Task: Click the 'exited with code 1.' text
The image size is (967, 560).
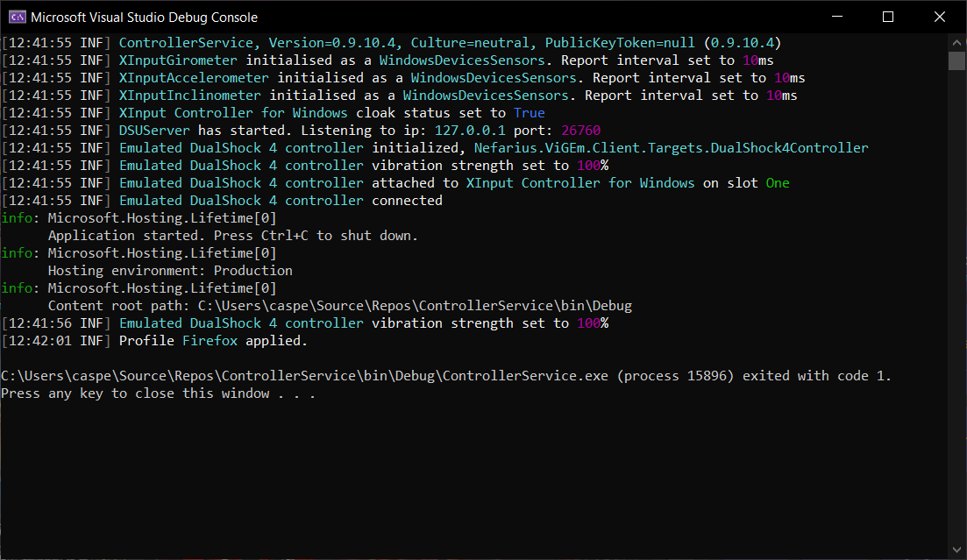Action: (817, 376)
